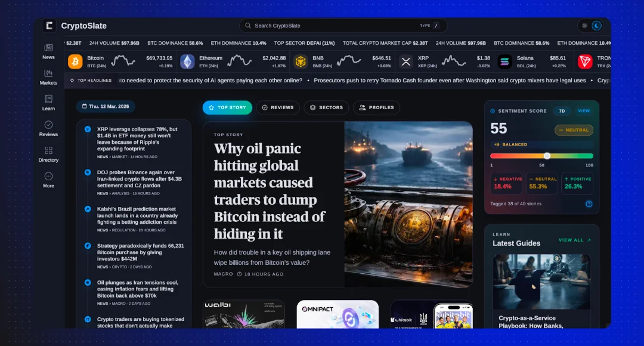Click the Sentiment Score info icon
The width and height of the screenshot is (644, 346).
pos(493,111)
